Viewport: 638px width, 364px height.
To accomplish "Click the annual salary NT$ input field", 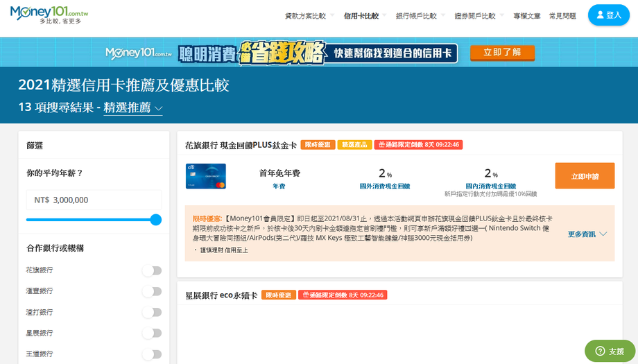I will pyautogui.click(x=94, y=200).
